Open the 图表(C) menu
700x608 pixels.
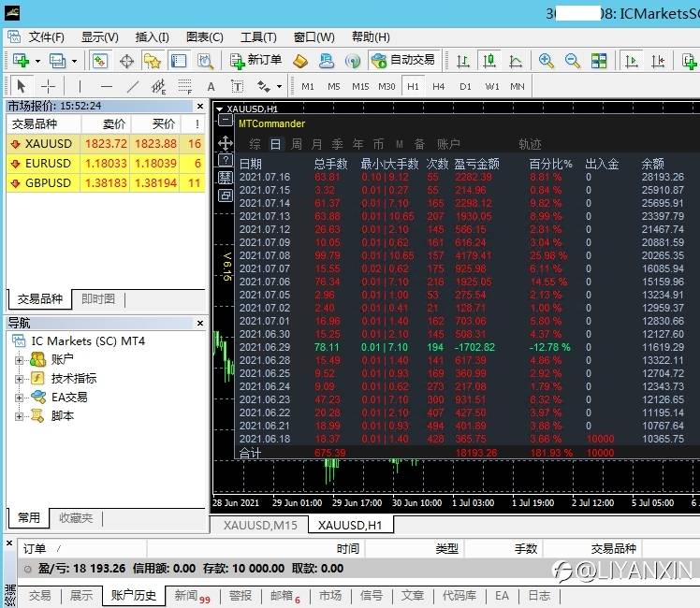[205, 37]
